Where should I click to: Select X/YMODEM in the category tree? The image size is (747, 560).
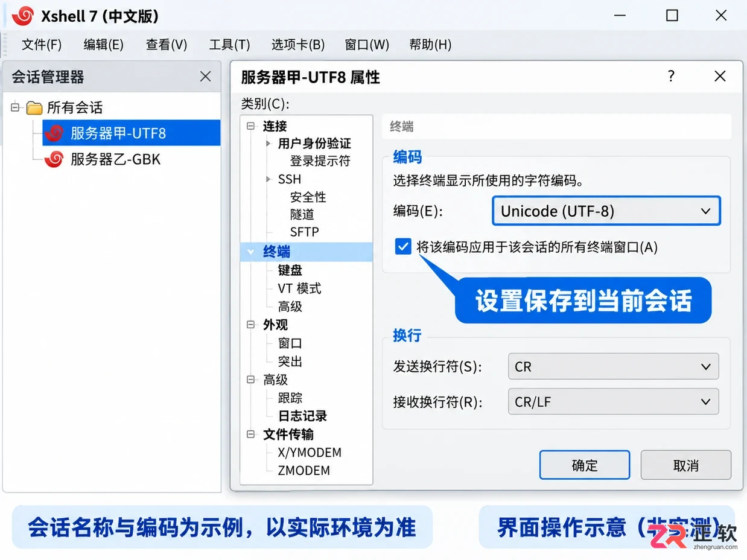pyautogui.click(x=310, y=453)
